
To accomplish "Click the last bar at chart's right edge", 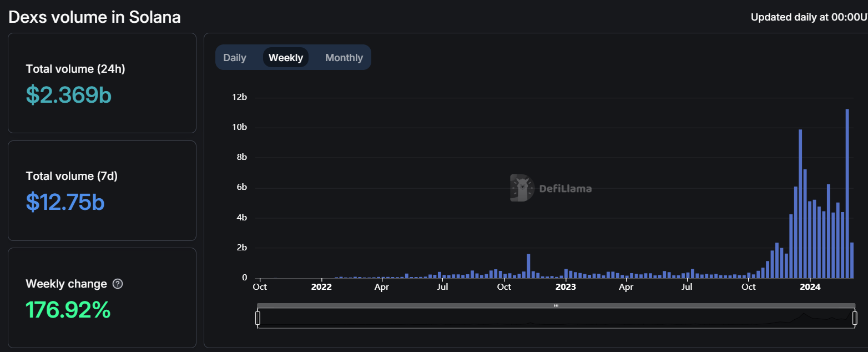I will (x=852, y=260).
